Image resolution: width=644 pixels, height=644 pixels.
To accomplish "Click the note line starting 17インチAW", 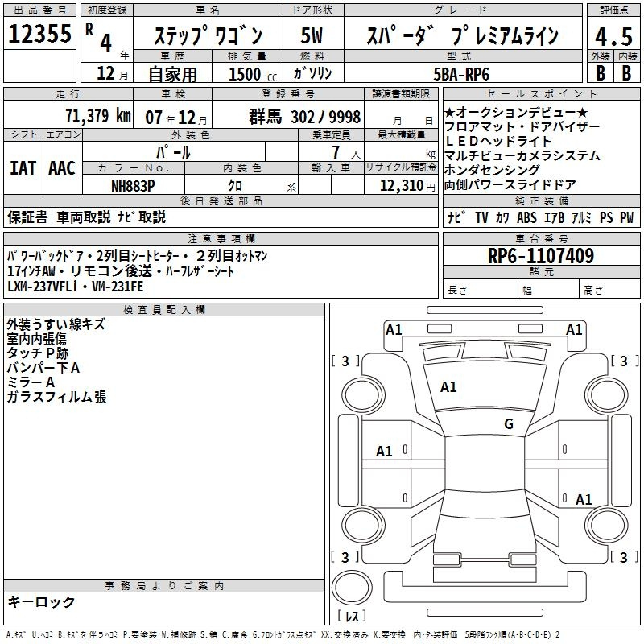I will (x=120, y=270).
